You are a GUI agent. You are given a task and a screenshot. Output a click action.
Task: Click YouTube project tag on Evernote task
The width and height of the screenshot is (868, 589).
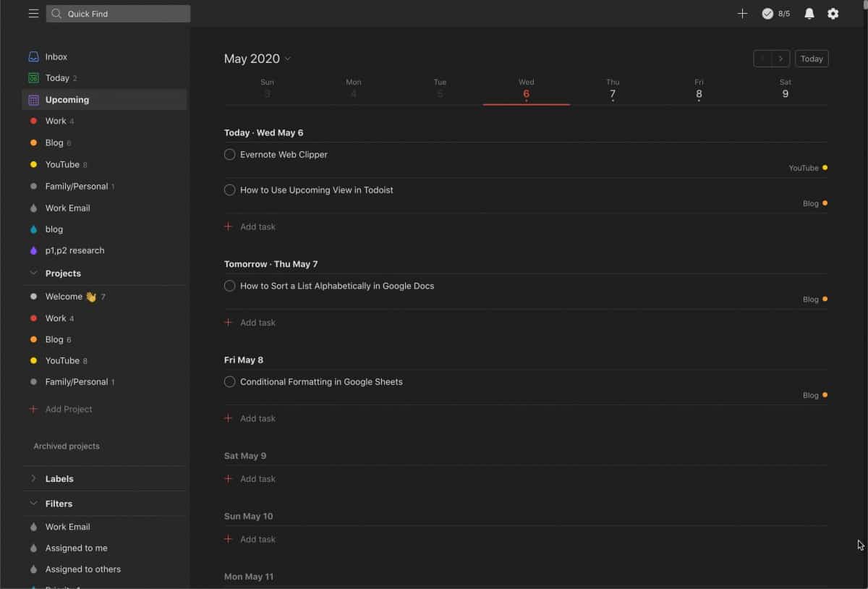tap(804, 168)
